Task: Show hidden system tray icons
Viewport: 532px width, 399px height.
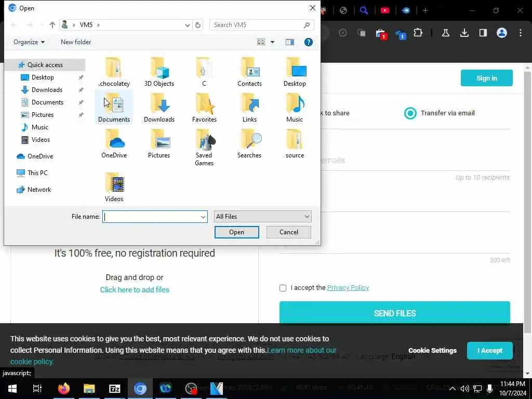Action: point(452,388)
